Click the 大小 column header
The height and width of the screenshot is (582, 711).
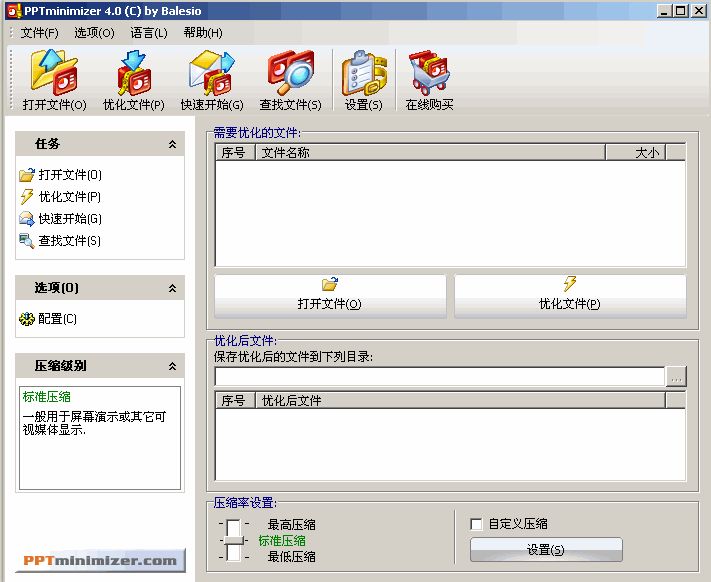coord(636,153)
